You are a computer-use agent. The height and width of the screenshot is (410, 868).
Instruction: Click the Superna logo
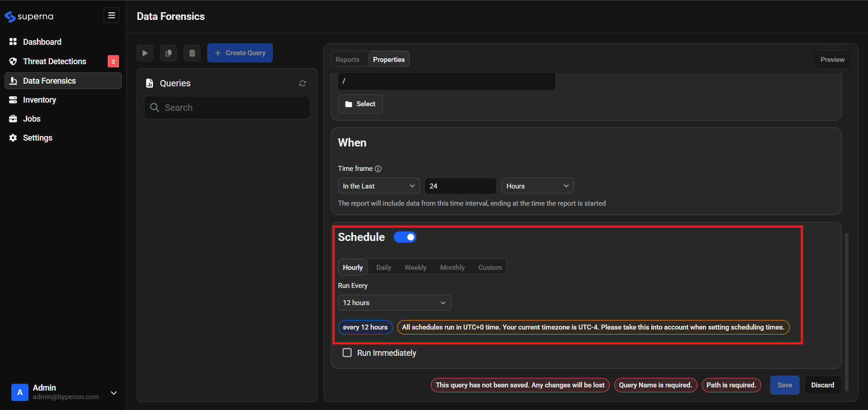[x=29, y=17]
